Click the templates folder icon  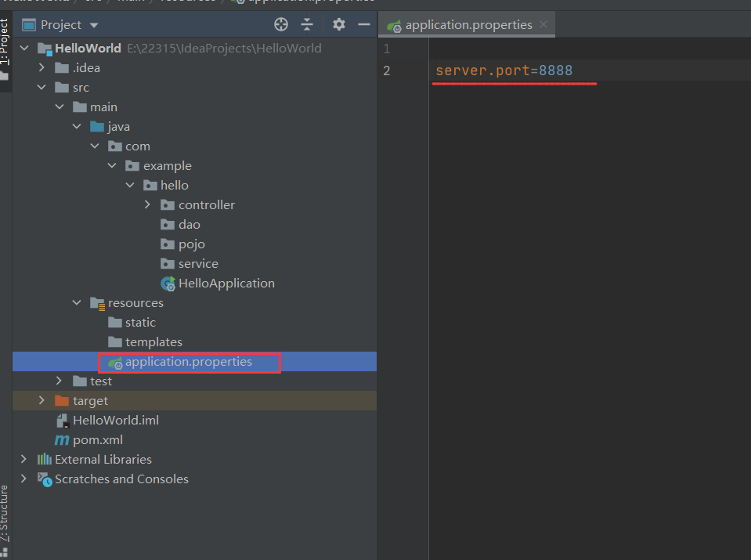(x=115, y=342)
